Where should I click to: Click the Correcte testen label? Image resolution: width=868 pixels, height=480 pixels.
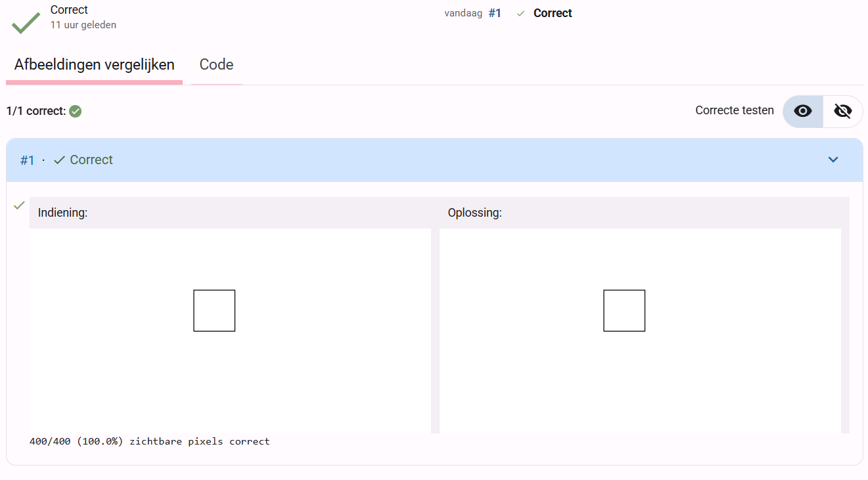coord(735,110)
